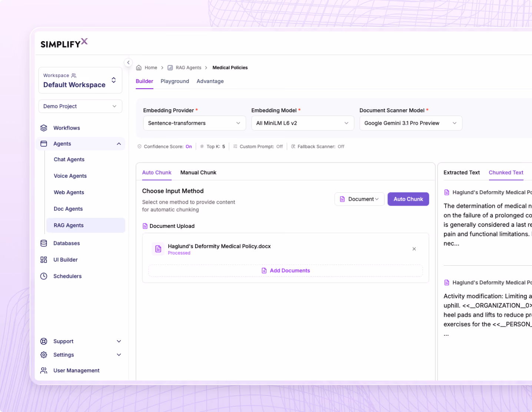The width and height of the screenshot is (532, 412).
Task: Click the Workflows layers icon
Action: tap(44, 128)
